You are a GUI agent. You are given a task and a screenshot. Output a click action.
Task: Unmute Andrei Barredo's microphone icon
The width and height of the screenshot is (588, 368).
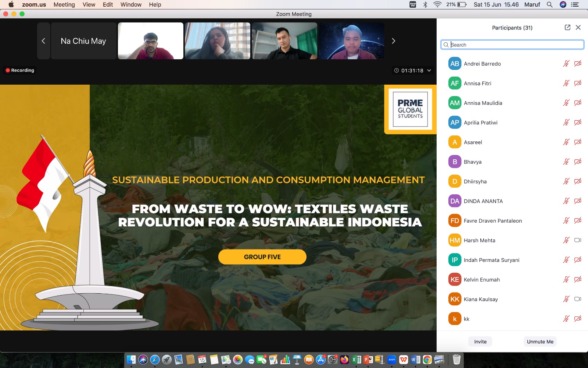point(566,63)
